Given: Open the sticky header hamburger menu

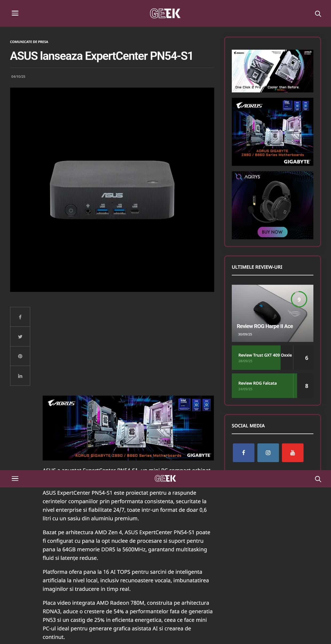Looking at the screenshot, I should click(x=15, y=478).
